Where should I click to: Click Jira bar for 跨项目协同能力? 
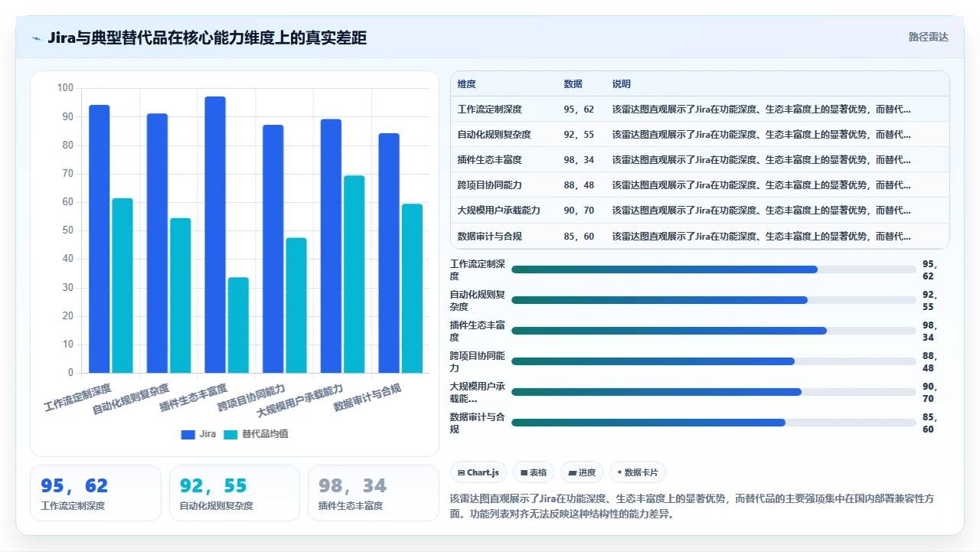(273, 249)
